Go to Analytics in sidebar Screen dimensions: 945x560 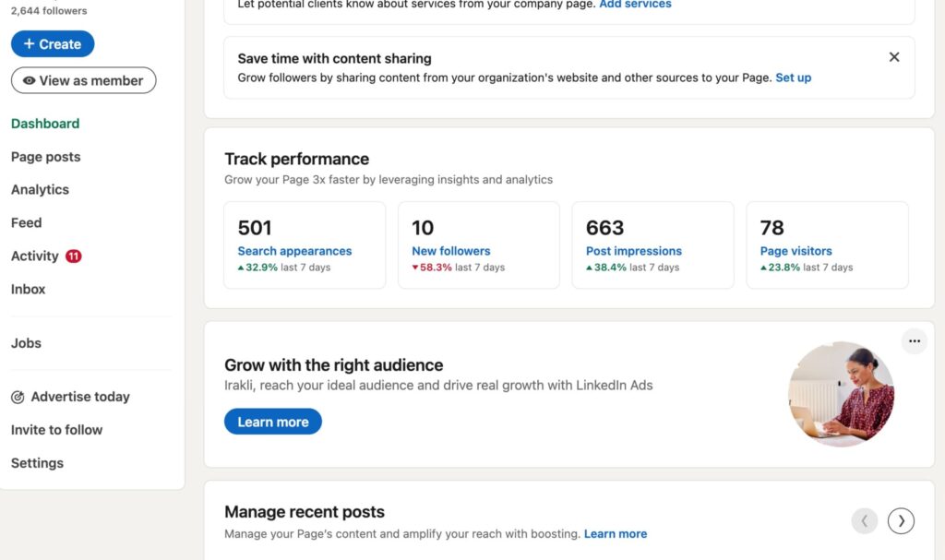[x=40, y=189]
